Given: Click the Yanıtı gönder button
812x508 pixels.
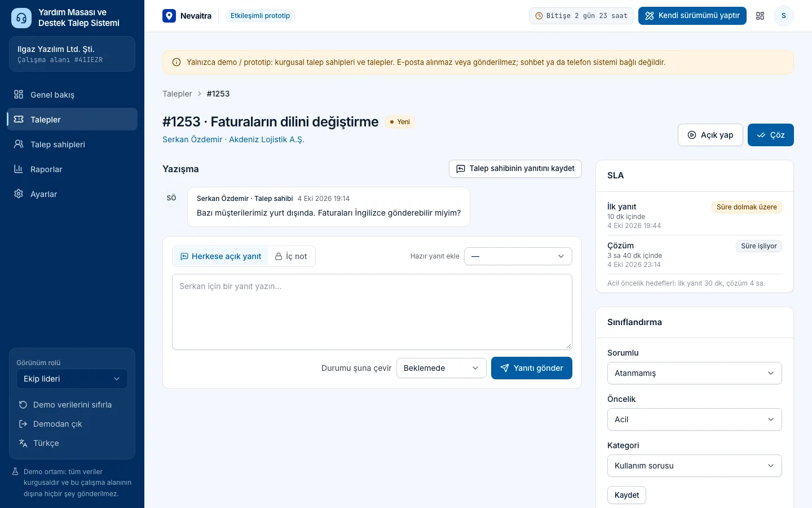Looking at the screenshot, I should coord(532,368).
